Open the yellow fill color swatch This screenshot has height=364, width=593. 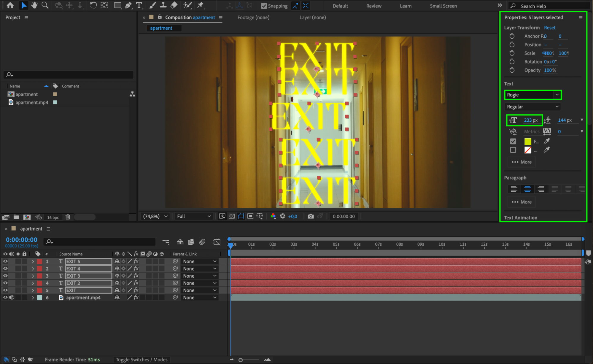(x=528, y=141)
